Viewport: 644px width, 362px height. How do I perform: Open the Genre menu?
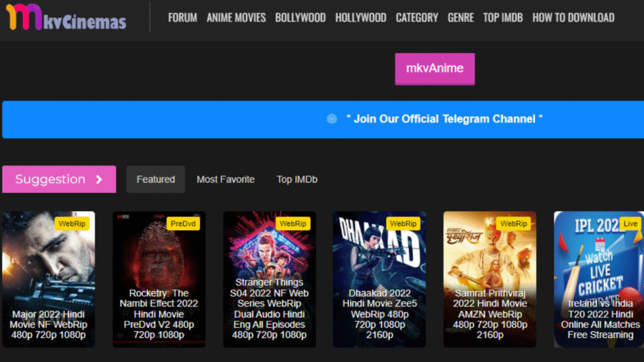pos(460,17)
